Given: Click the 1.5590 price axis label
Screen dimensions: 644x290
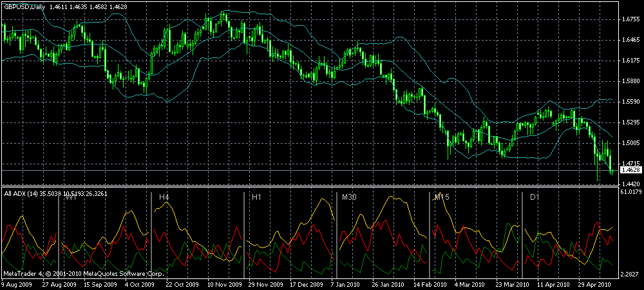Looking at the screenshot, I should (x=630, y=101).
